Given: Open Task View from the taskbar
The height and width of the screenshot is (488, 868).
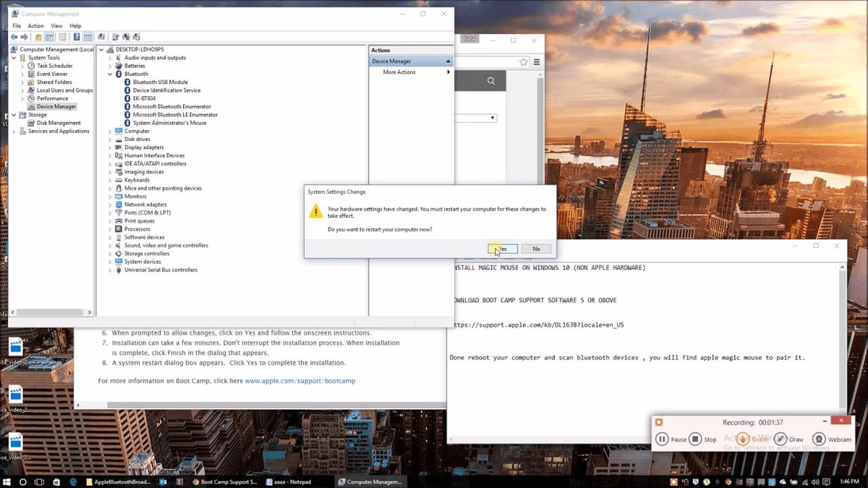Looking at the screenshot, I should (39, 481).
